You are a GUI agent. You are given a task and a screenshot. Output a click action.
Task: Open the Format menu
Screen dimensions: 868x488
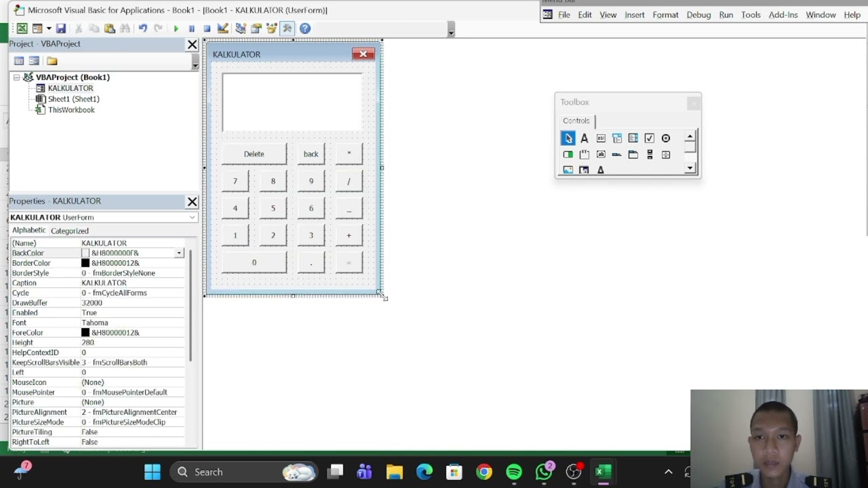pos(665,15)
